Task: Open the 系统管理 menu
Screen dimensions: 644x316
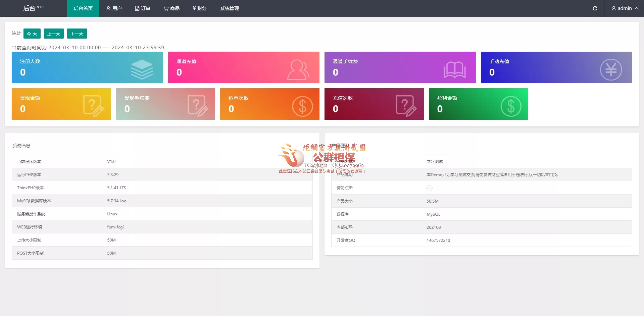Action: coord(229,8)
